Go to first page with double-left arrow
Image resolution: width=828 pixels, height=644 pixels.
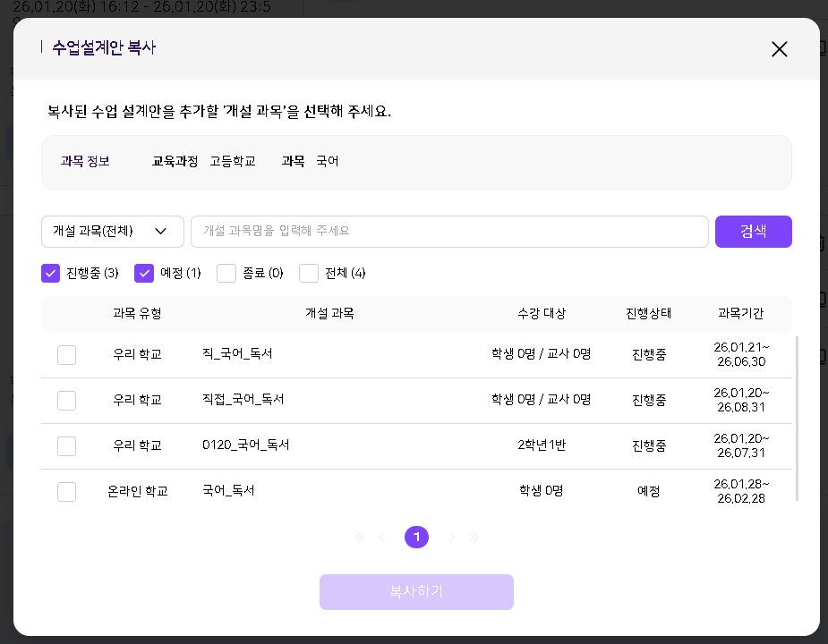click(x=360, y=538)
